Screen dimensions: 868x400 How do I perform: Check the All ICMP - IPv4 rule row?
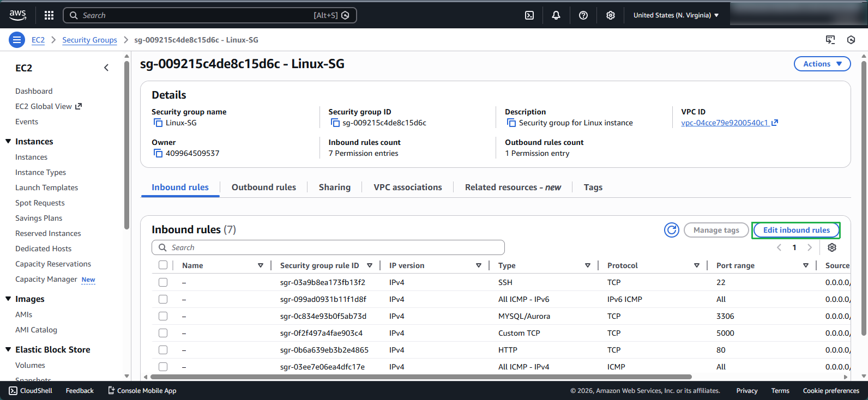pyautogui.click(x=163, y=367)
